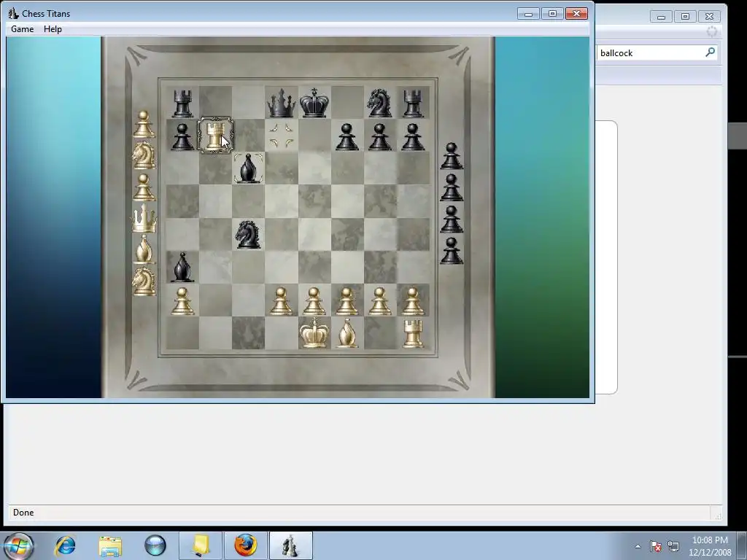Click the black bishop with corner markers near the white rook
This screenshot has width=747, height=560.
[248, 168]
